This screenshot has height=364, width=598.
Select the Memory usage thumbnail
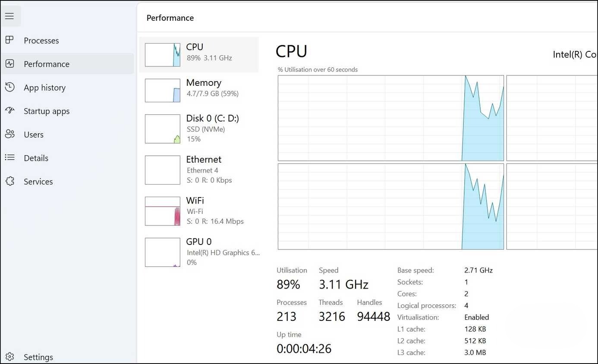point(163,91)
